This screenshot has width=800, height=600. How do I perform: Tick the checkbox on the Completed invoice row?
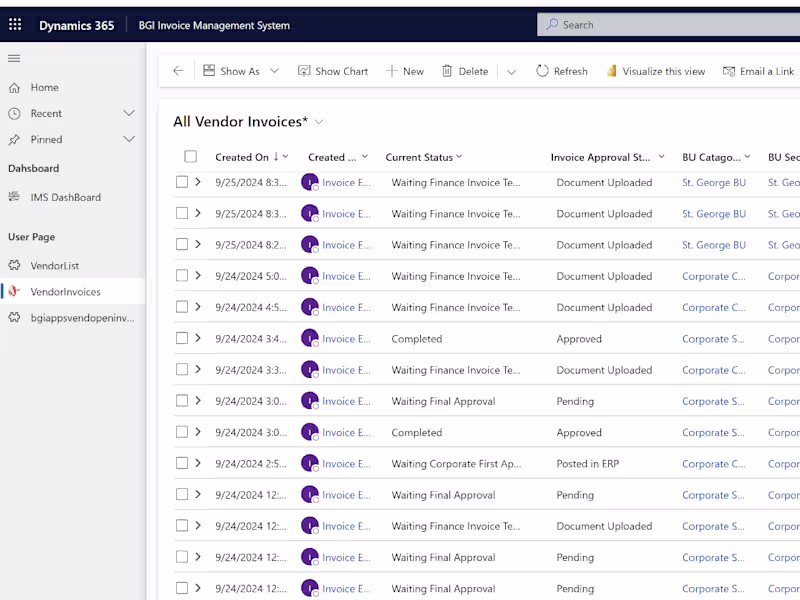(181, 338)
